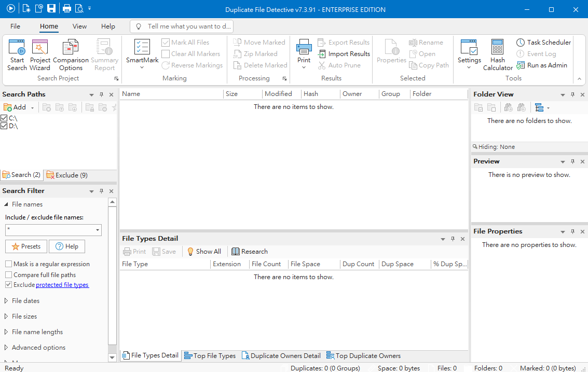The width and height of the screenshot is (588, 372).
Task: Open the SmartMark tool
Action: point(142,54)
